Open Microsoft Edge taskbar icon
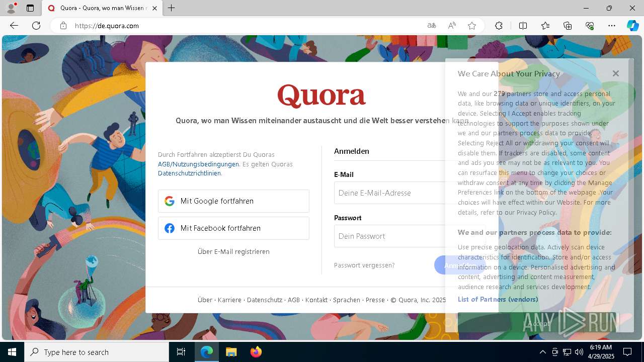This screenshot has width=644, height=362. (207, 352)
